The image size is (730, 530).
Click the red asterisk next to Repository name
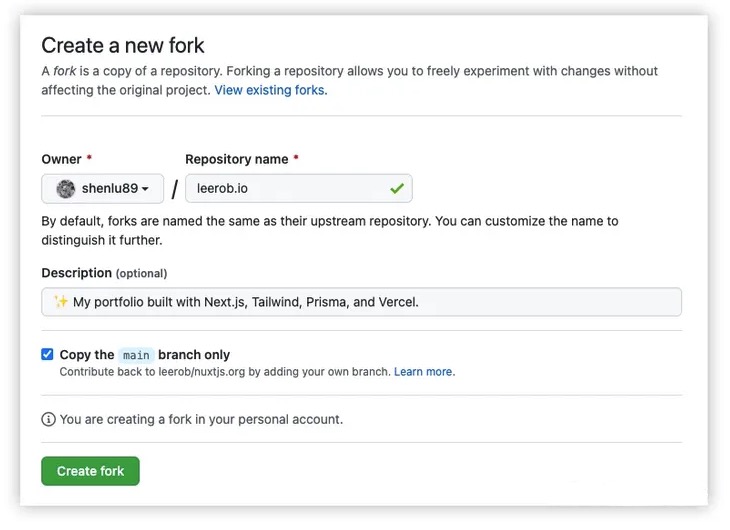(x=296, y=160)
